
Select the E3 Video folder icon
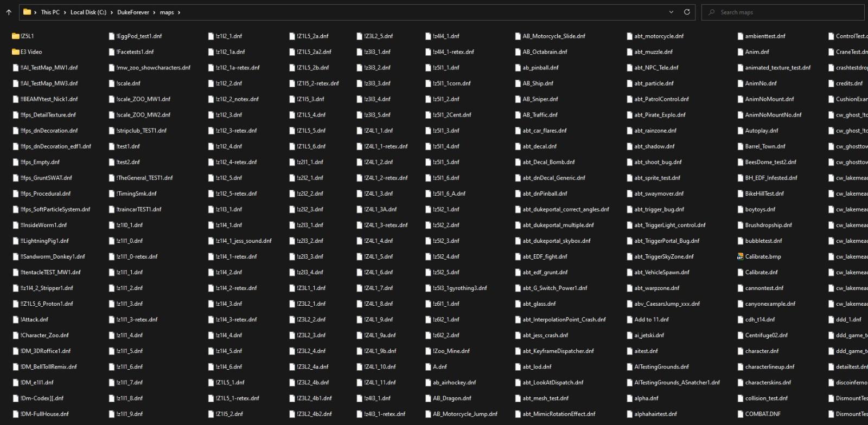15,52
